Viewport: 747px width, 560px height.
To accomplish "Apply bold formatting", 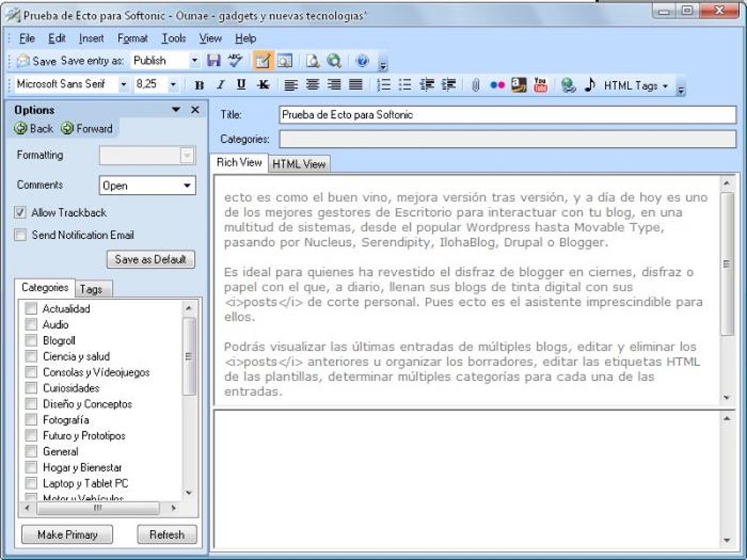I will tap(199, 85).
